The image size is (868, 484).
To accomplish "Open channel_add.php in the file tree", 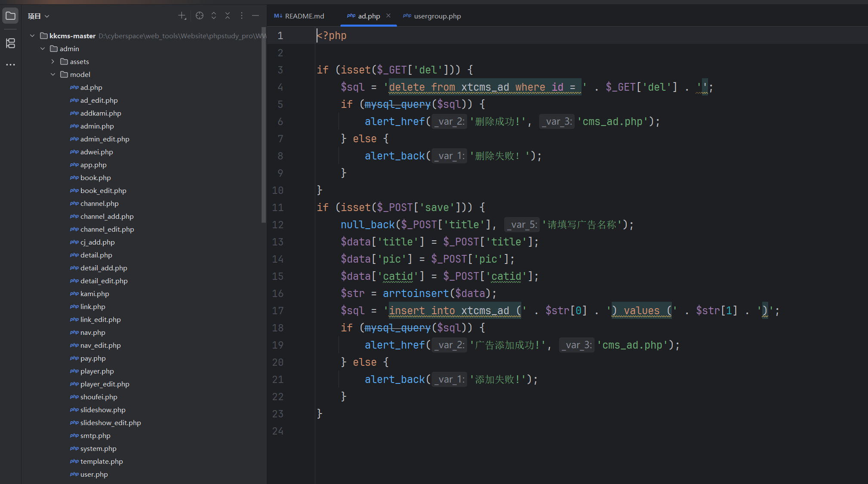I will pos(107,216).
